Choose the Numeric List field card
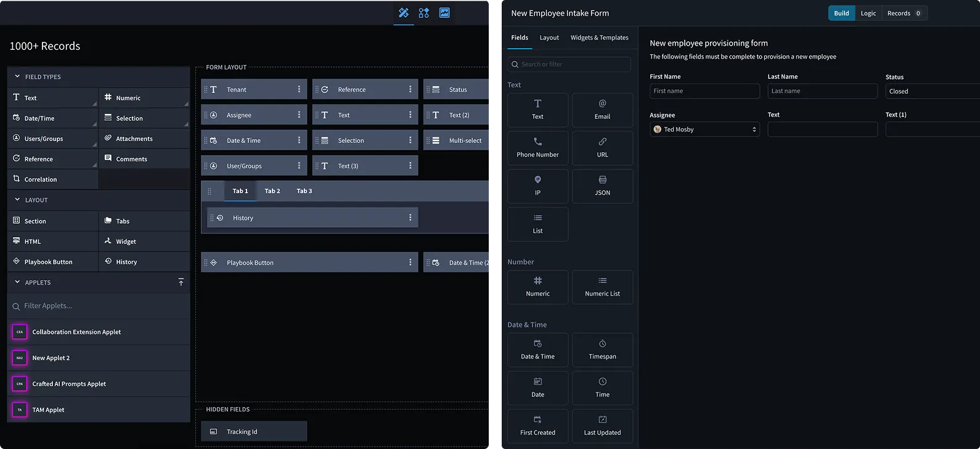The height and width of the screenshot is (449, 980). [602, 287]
